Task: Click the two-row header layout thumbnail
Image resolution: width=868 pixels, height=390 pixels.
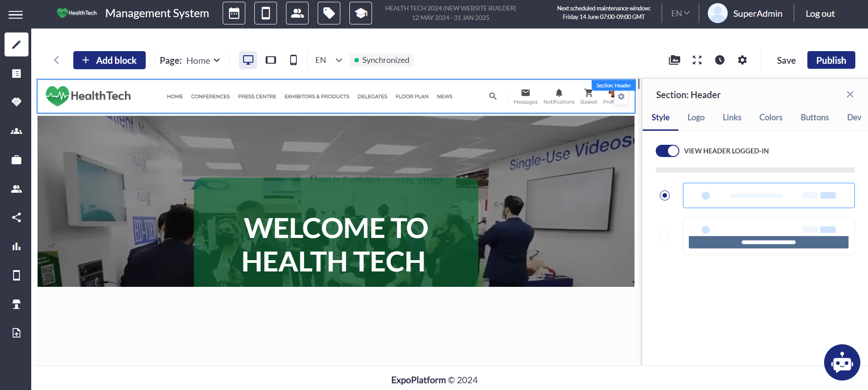Action: point(768,236)
